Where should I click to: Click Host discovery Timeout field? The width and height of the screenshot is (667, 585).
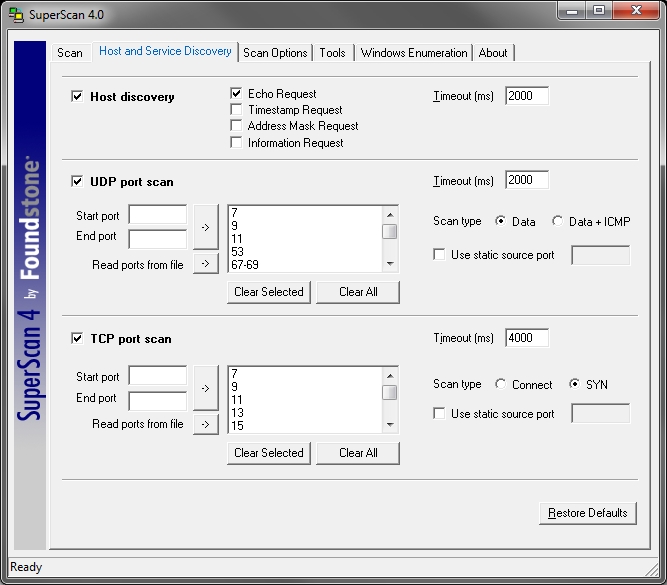527,96
